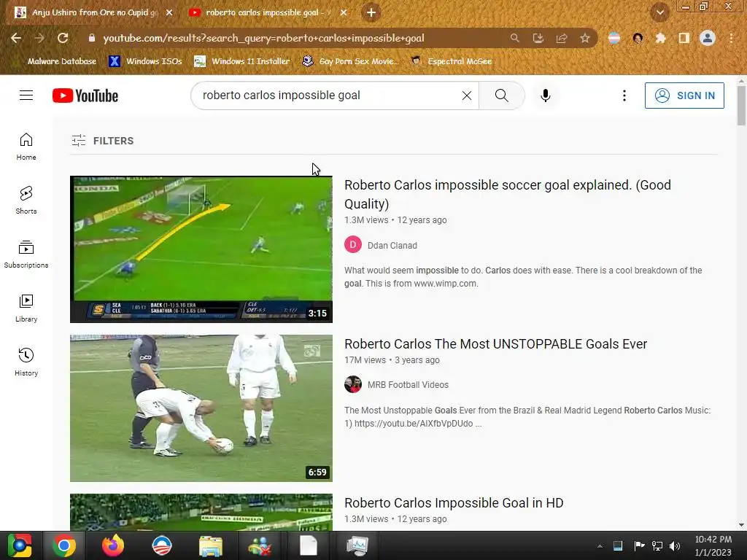Viewport: 747px width, 560px height.
Task: Click the SIGN IN button
Action: click(x=684, y=96)
